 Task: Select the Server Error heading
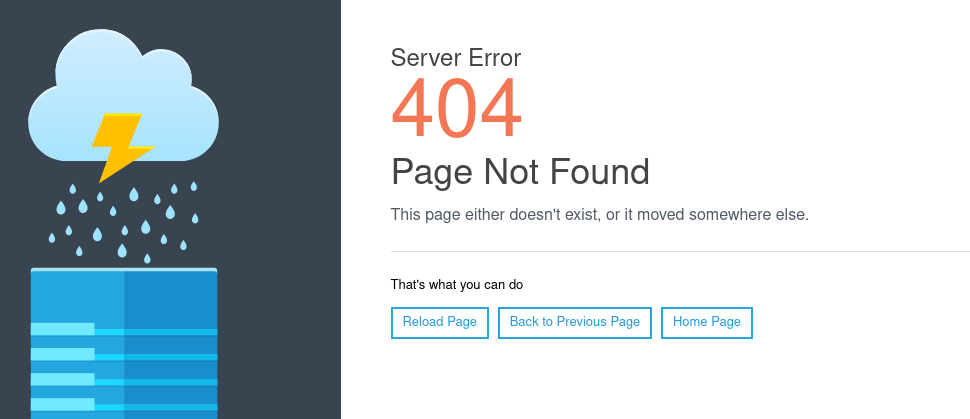[456, 58]
